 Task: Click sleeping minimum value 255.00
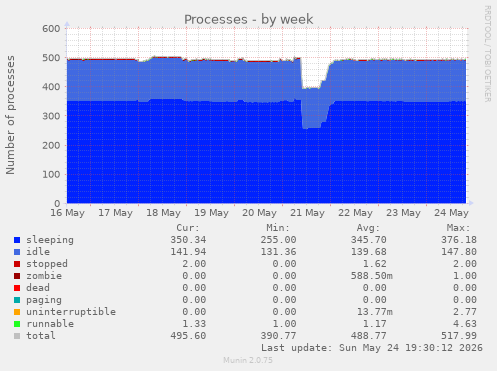(x=278, y=240)
